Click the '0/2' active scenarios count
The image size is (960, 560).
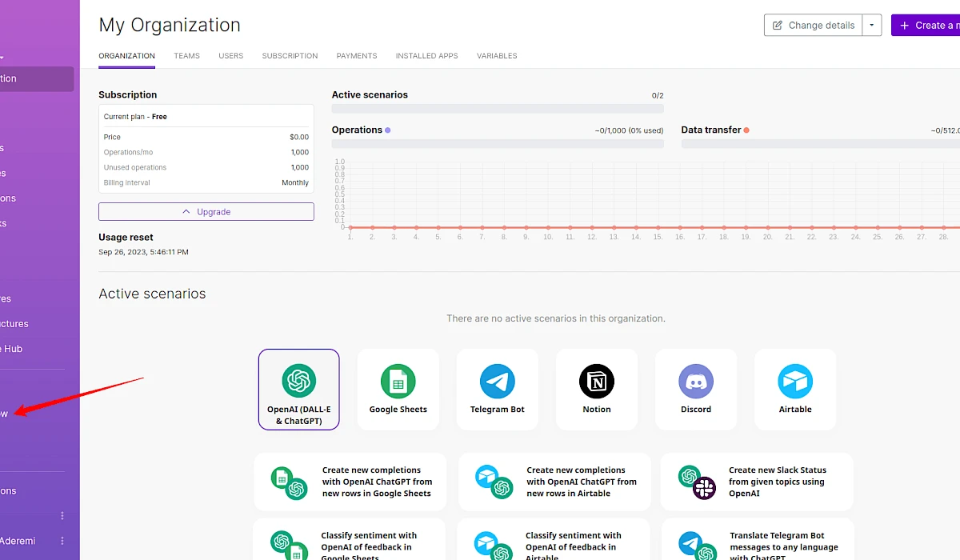click(658, 96)
